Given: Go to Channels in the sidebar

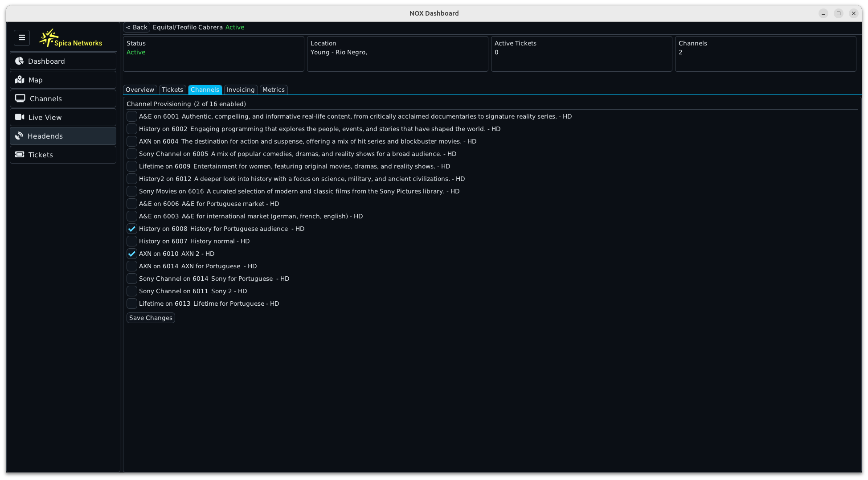Looking at the screenshot, I should pos(63,98).
